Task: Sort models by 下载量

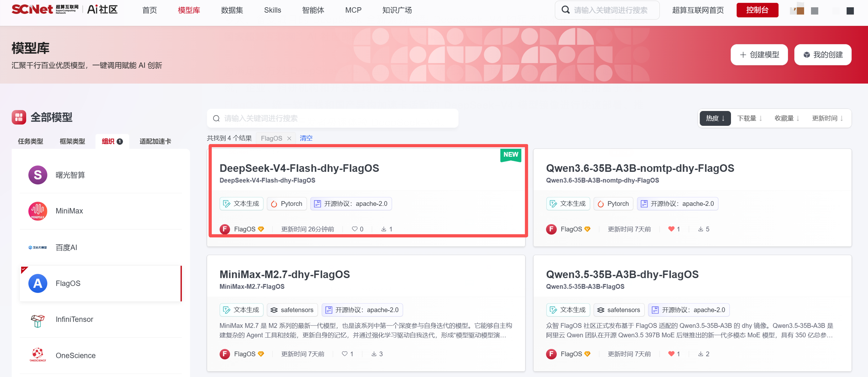Action: click(x=749, y=118)
